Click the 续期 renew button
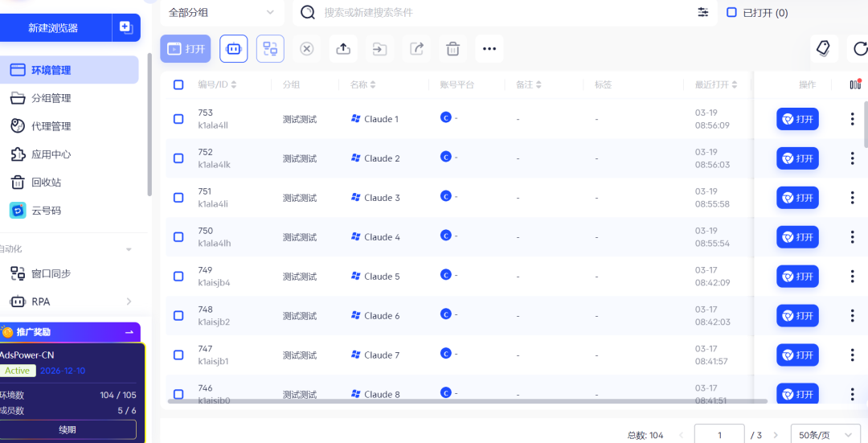This screenshot has height=443, width=868. tap(68, 429)
